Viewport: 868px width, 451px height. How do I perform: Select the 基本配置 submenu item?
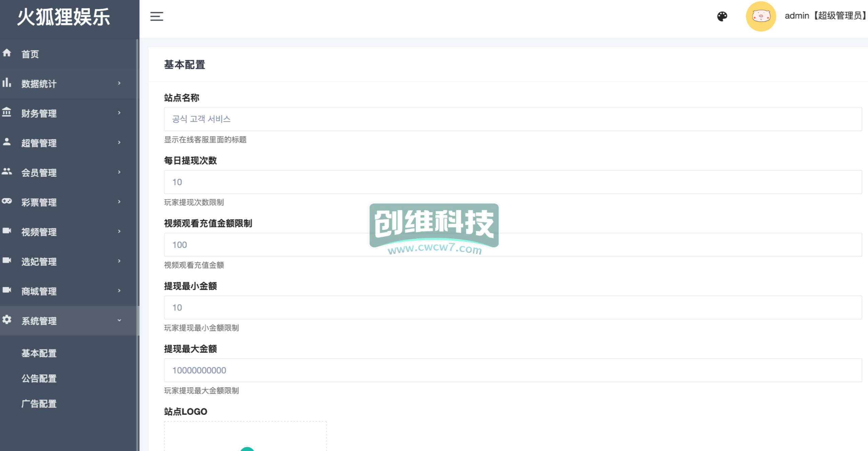(x=39, y=353)
